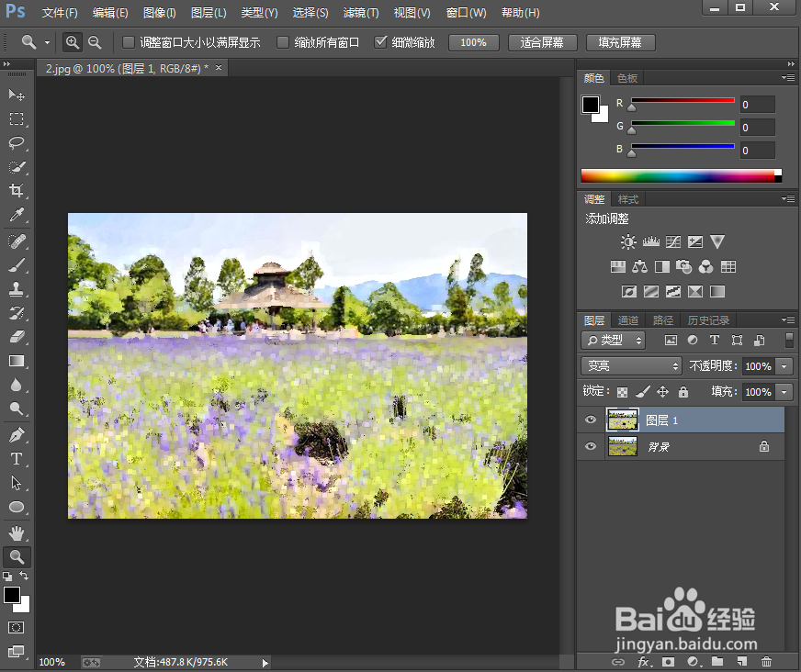Add a Color Balance adjustment

639,266
